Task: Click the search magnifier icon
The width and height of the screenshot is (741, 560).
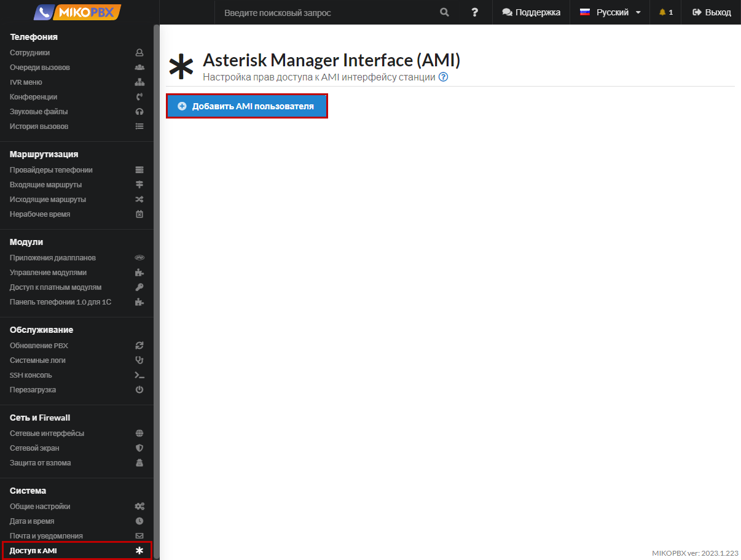Action: tap(444, 12)
